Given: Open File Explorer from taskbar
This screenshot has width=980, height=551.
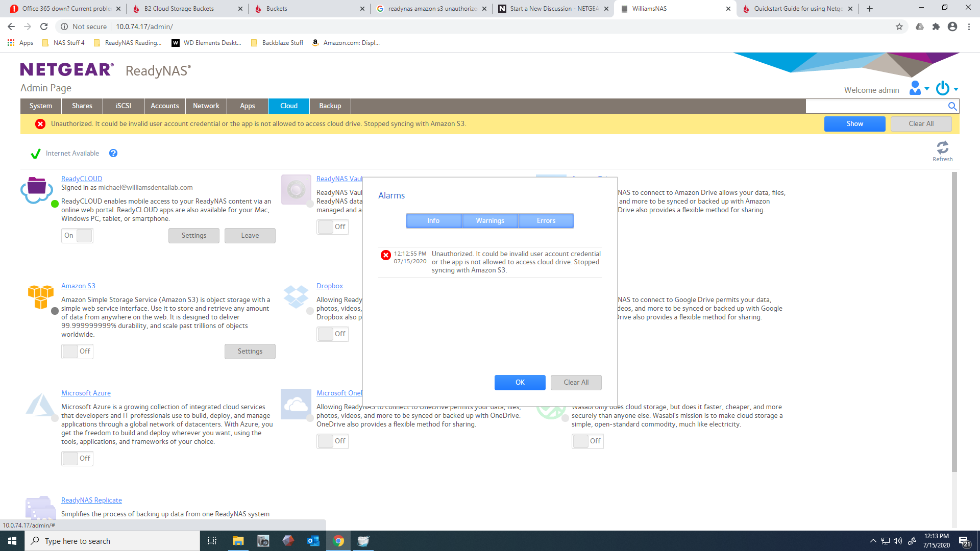Looking at the screenshot, I should 238,541.
